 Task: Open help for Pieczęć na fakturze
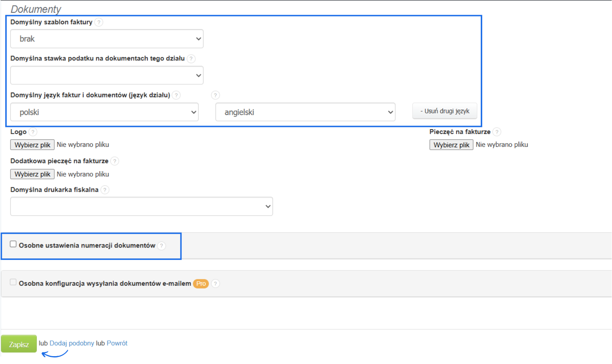[497, 132]
